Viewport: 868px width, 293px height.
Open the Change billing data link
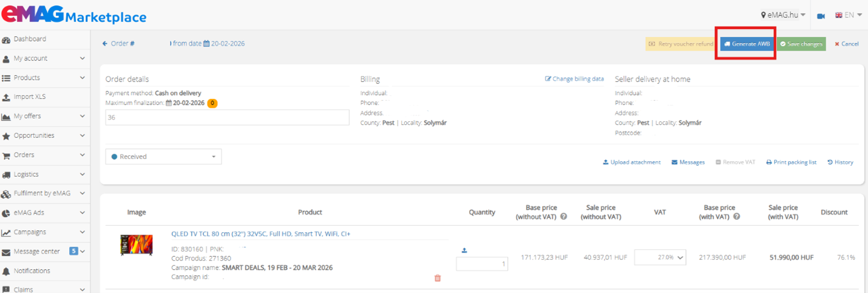tap(574, 79)
